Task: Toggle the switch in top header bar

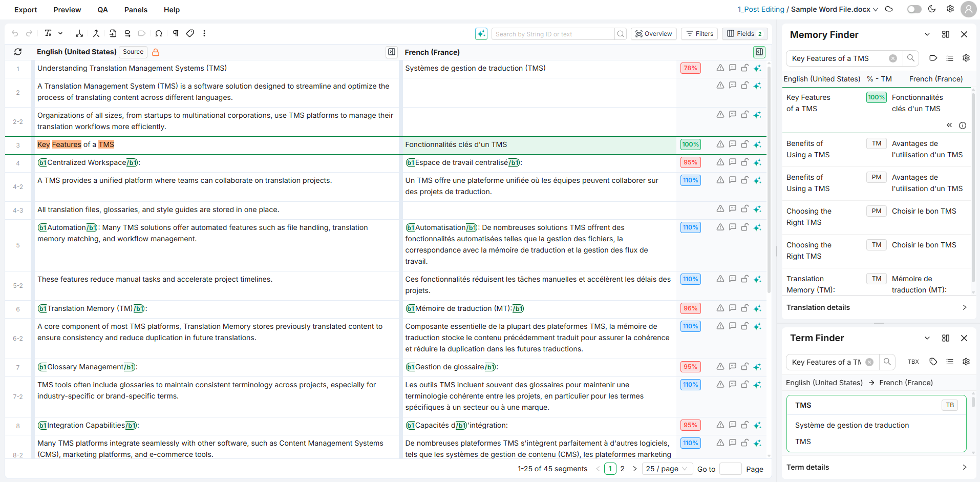Action: (914, 9)
